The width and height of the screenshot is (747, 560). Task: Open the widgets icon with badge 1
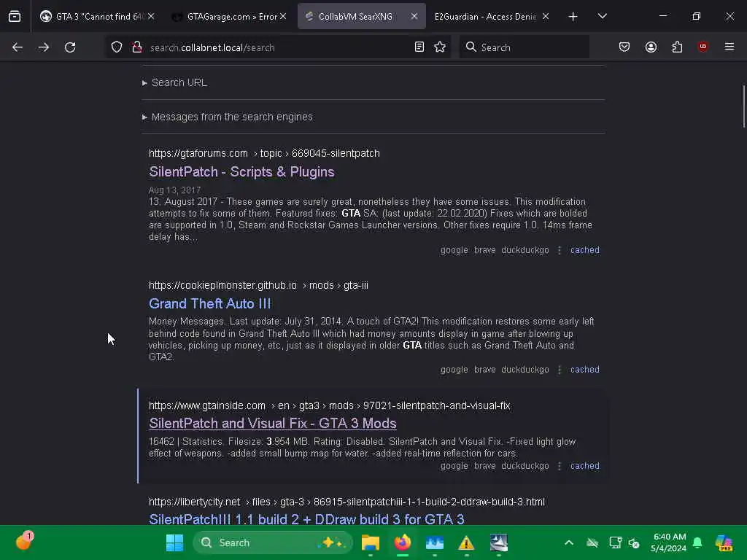23,541
